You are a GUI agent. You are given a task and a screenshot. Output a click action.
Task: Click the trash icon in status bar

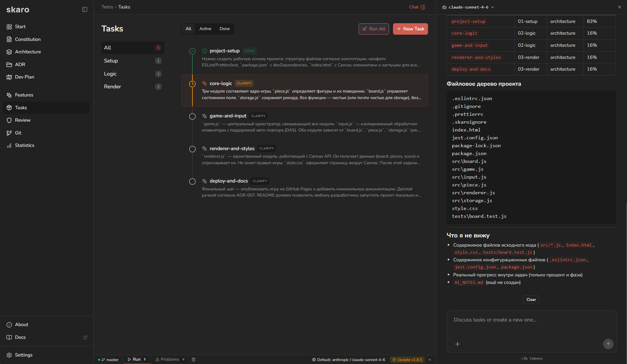point(193,359)
